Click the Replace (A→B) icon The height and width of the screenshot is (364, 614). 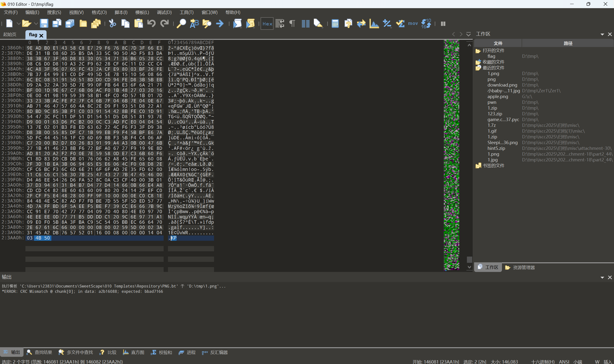(x=194, y=23)
